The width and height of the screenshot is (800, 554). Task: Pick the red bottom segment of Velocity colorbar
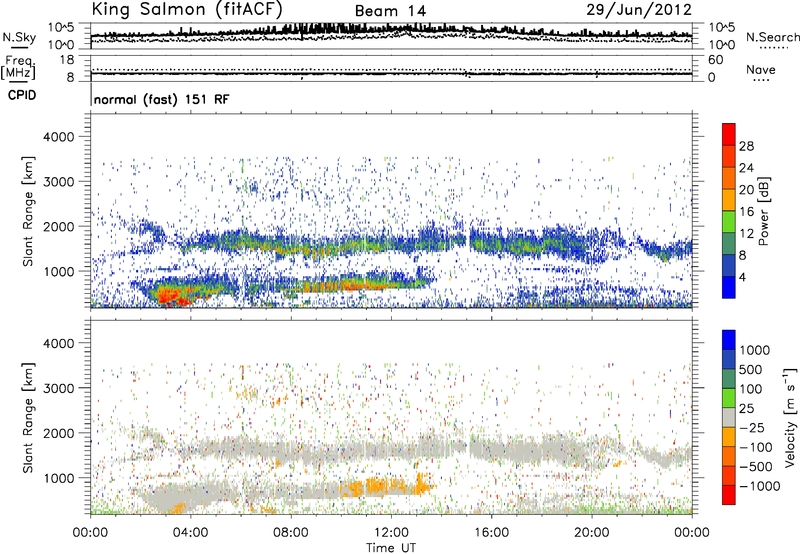tap(729, 495)
